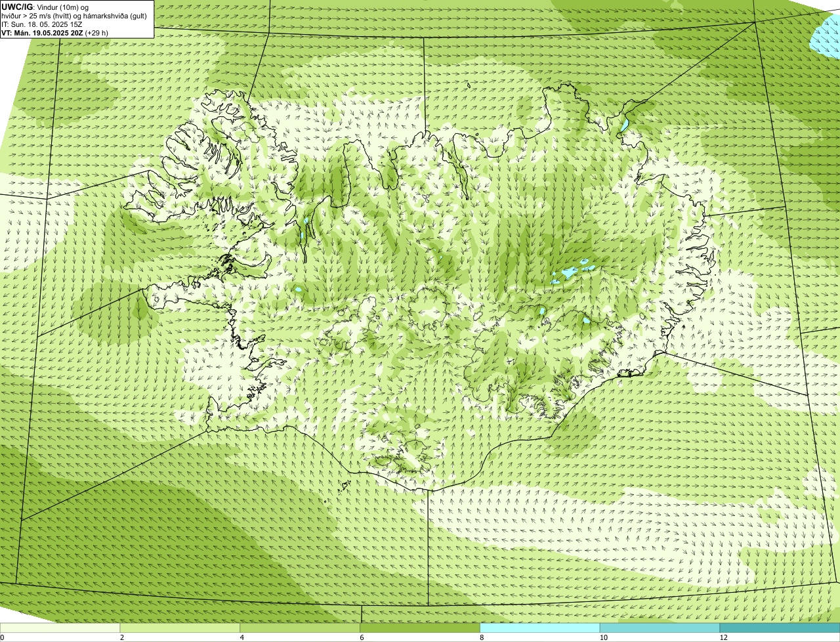Click the '8' tick label under color bar
Viewport: 840px width, 642px height.
(x=482, y=637)
